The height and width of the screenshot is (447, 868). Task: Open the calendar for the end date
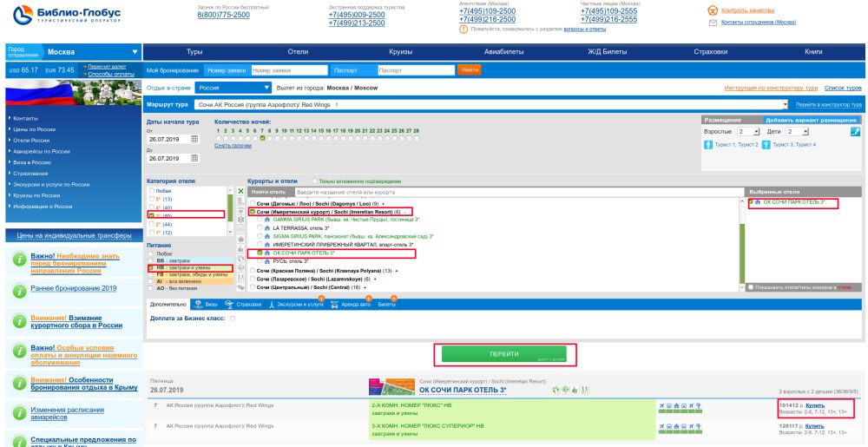[194, 159]
